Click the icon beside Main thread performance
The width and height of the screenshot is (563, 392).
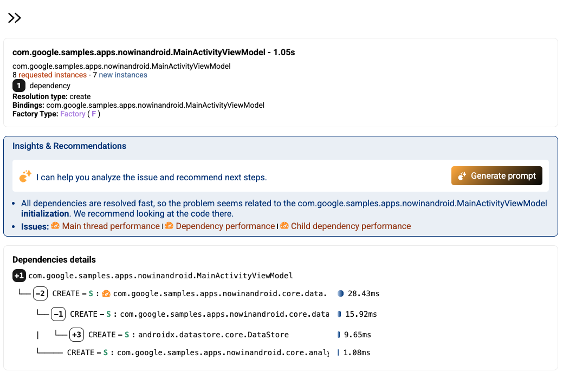click(55, 226)
